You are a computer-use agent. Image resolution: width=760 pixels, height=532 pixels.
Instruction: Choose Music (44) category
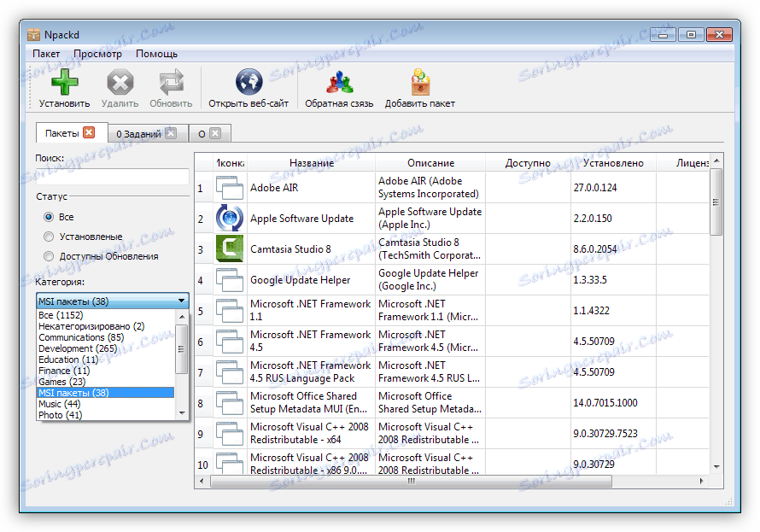click(x=106, y=404)
